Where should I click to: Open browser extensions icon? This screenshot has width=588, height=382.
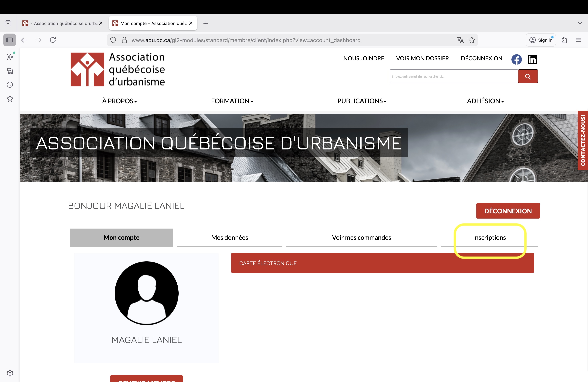[564, 40]
